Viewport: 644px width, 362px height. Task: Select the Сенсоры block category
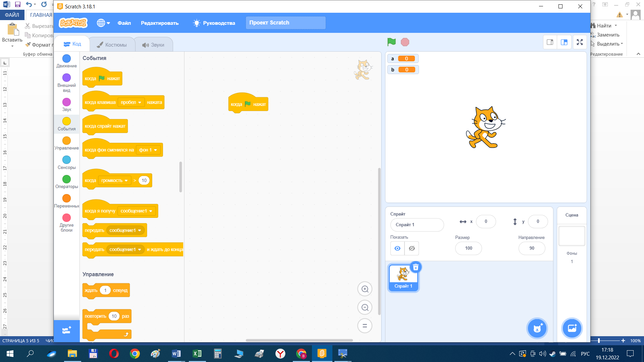point(66,163)
